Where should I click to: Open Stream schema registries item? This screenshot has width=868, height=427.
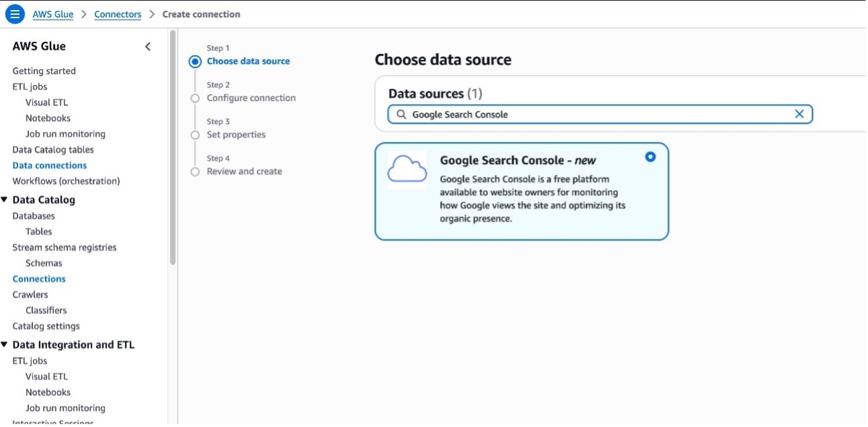coord(64,247)
